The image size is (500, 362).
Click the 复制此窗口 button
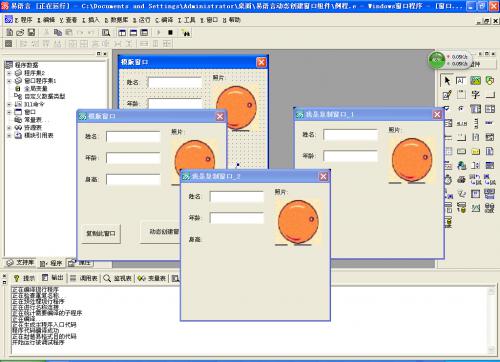click(x=101, y=234)
